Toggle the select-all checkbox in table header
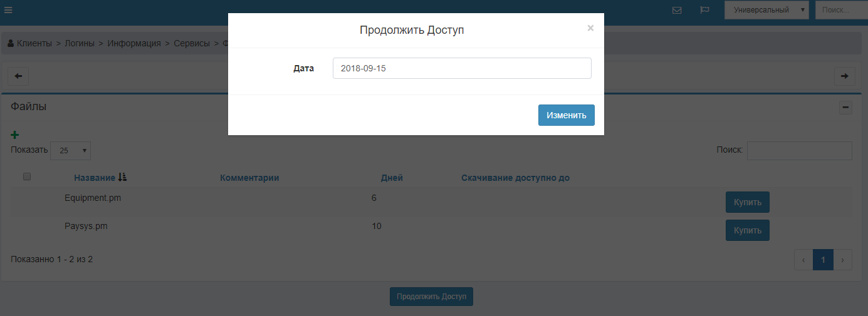Viewport: 868px width, 316px height. pos(27,177)
